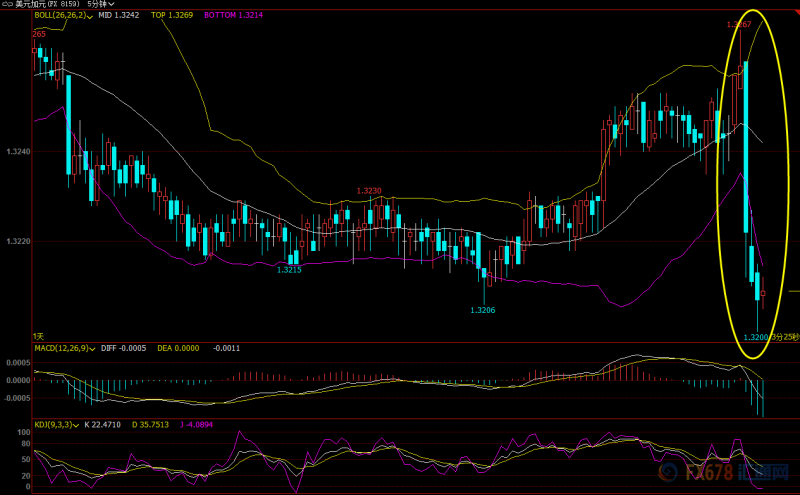Open the 5分钟 timeframe dropdown
Image resolution: width=800 pixels, height=495 pixels.
point(101,4)
